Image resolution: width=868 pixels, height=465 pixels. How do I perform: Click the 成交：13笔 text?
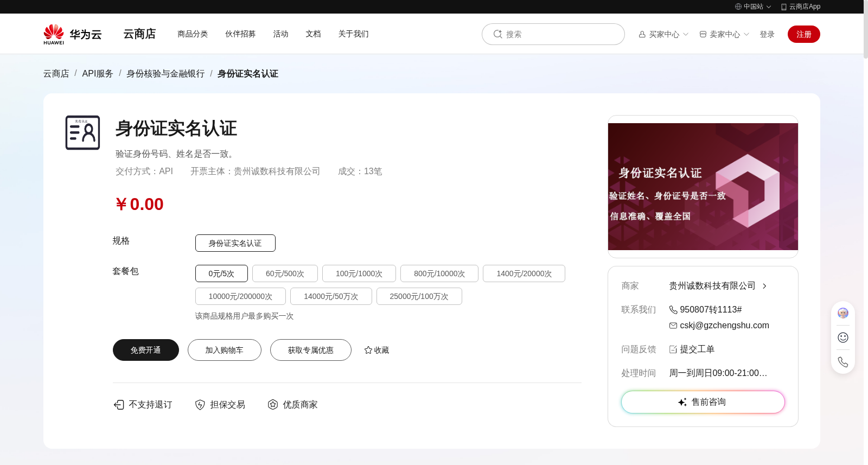[x=360, y=171]
